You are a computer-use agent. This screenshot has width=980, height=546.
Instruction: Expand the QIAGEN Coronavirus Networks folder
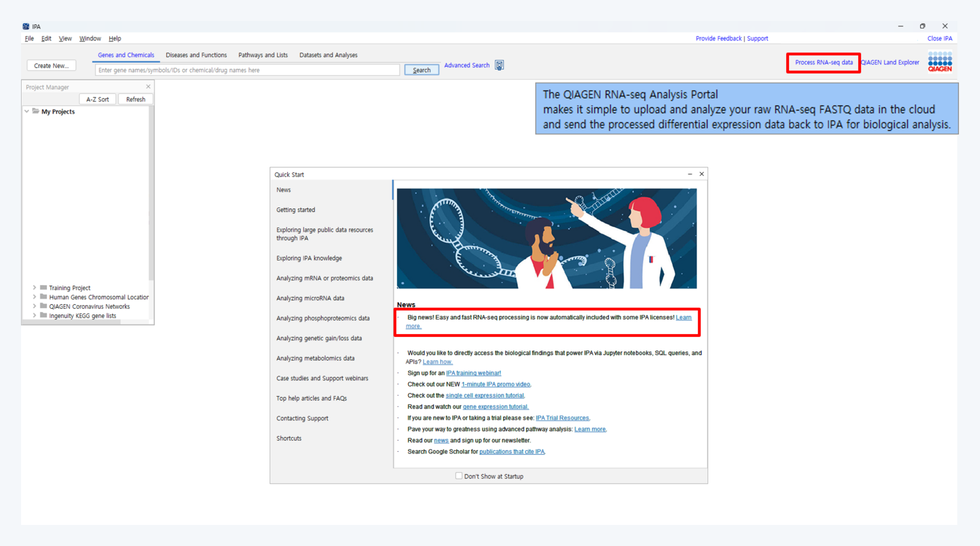35,306
